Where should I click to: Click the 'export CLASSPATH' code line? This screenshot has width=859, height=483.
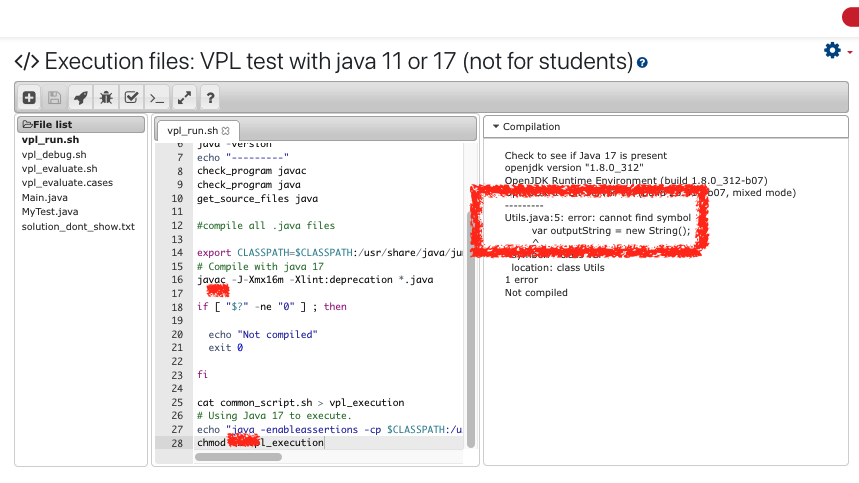(330, 252)
